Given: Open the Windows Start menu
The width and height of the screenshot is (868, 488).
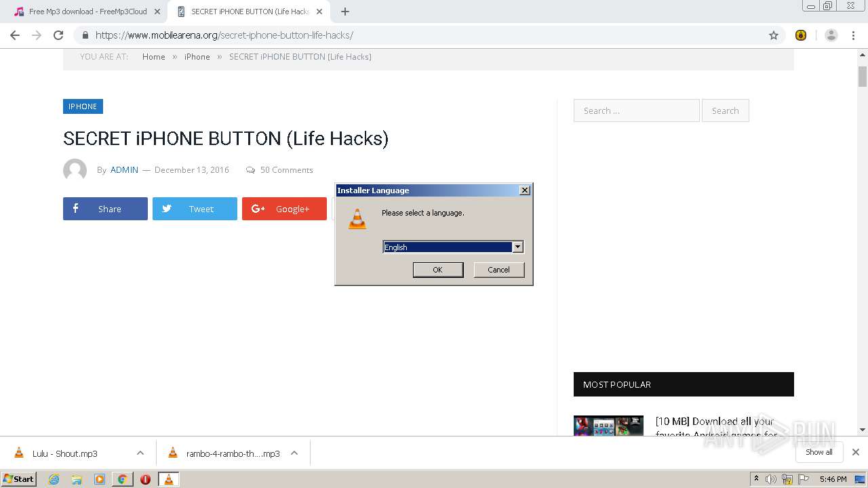Looking at the screenshot, I should (18, 479).
